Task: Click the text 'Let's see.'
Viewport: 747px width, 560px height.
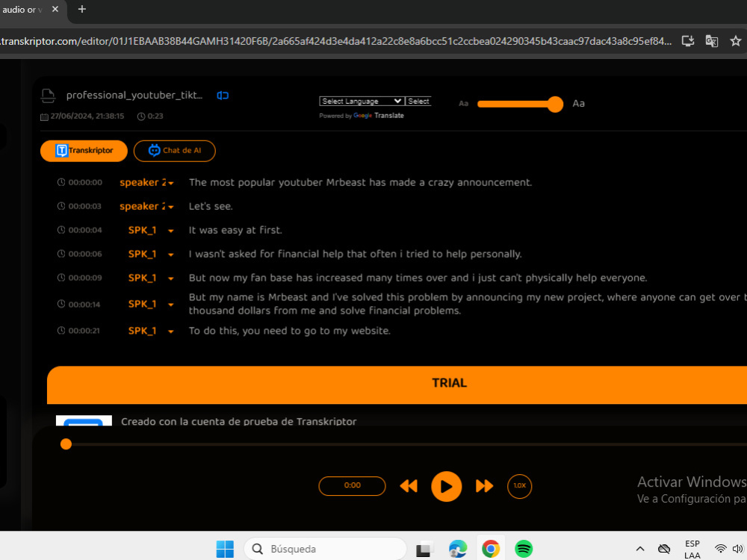Action: tap(211, 206)
